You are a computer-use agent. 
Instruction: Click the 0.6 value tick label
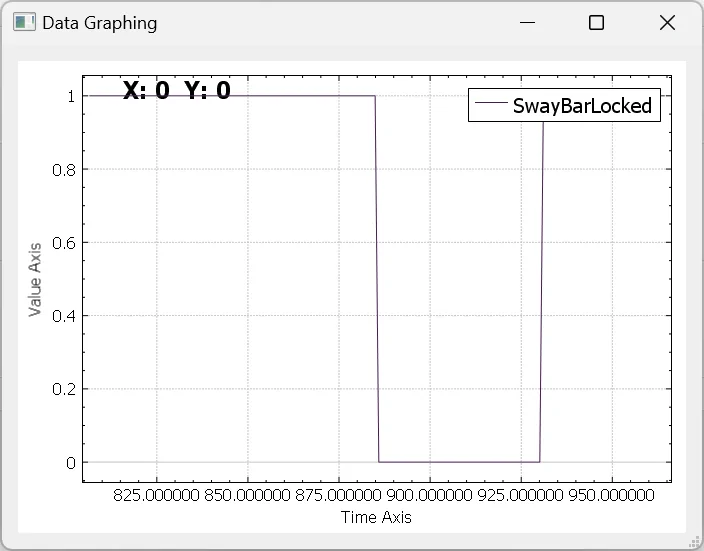64,243
